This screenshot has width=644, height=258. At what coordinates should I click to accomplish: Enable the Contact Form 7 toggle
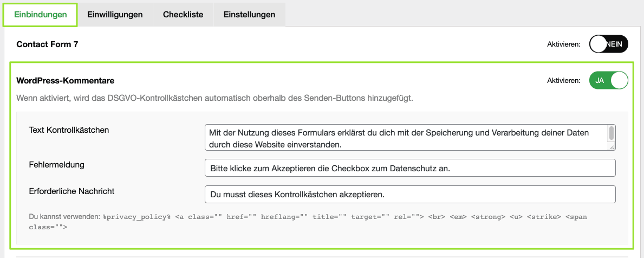tap(608, 44)
